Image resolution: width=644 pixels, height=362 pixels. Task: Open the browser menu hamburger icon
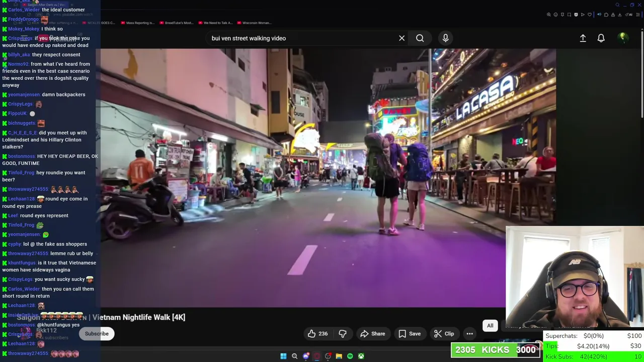tap(638, 15)
